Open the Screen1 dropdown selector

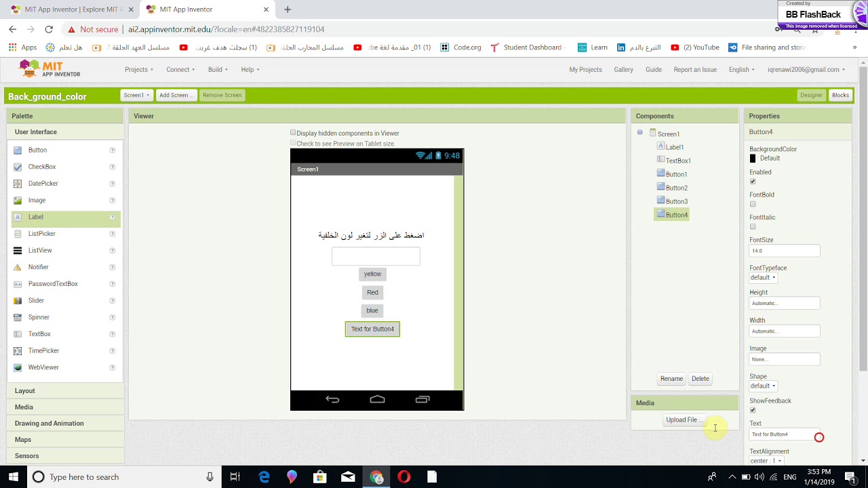click(x=136, y=95)
